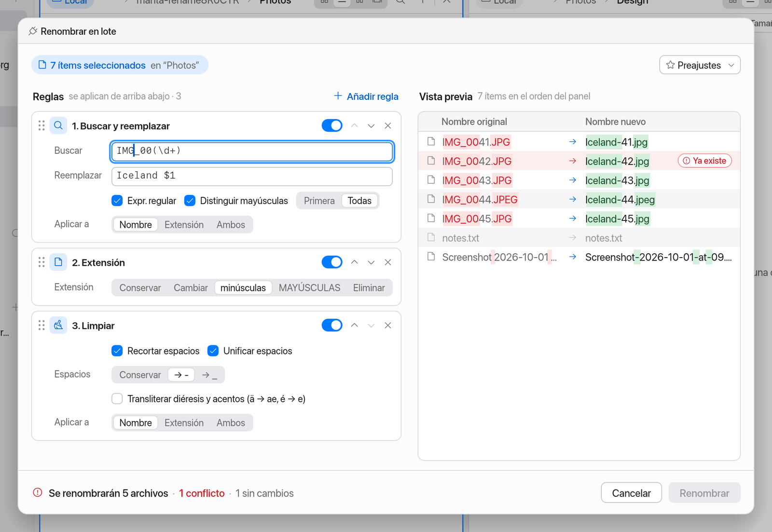Choose Eliminar extension option
Image resolution: width=772 pixels, height=532 pixels.
[369, 288]
